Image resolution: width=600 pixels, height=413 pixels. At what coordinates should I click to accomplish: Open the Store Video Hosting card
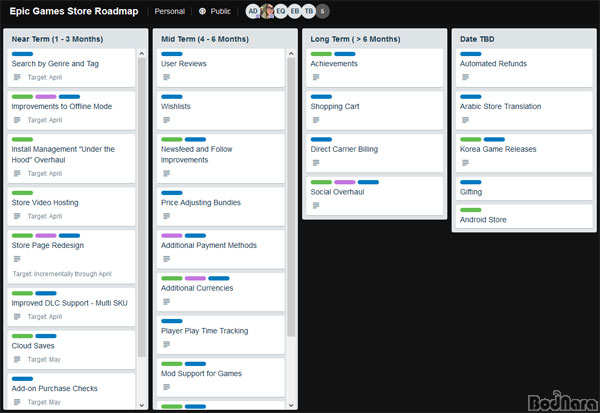(71, 207)
